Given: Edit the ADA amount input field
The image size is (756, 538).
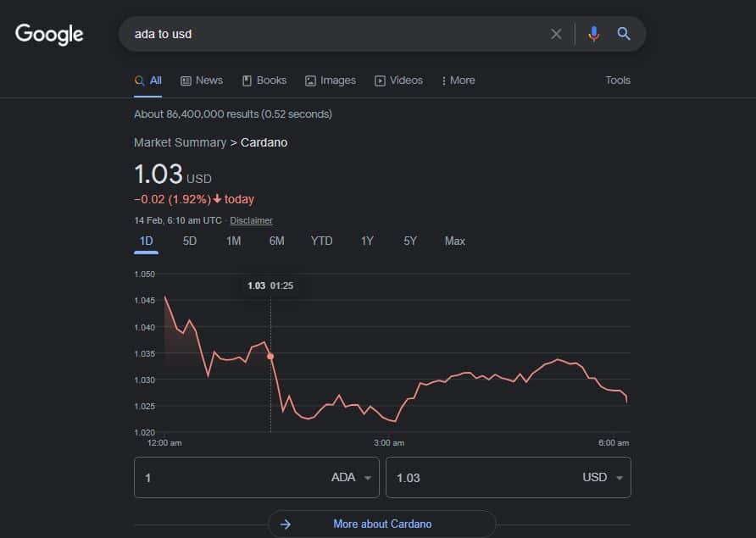Looking at the screenshot, I should coord(231,478).
